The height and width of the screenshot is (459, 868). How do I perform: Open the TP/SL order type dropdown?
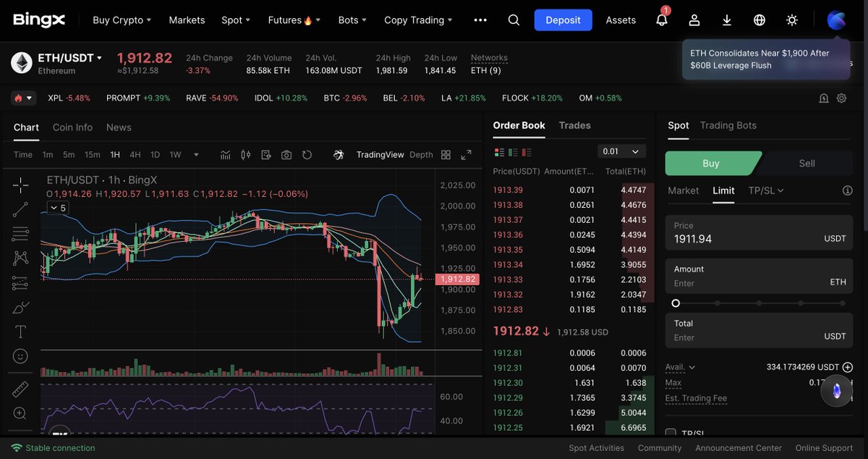tap(766, 190)
